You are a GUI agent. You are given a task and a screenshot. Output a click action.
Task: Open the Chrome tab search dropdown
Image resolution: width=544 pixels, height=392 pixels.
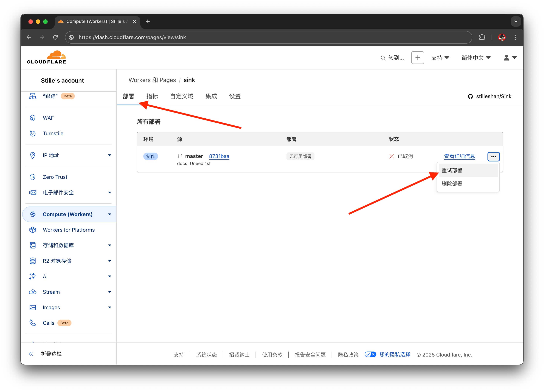click(516, 21)
